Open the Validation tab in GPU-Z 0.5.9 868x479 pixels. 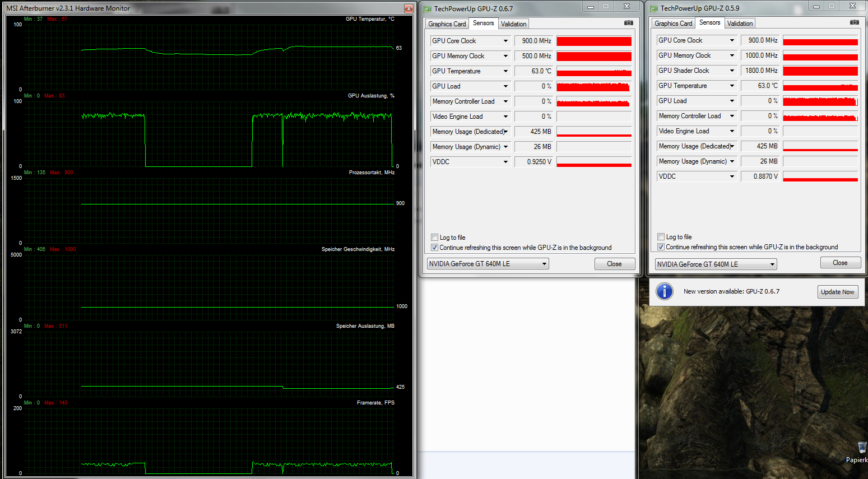[x=740, y=24]
